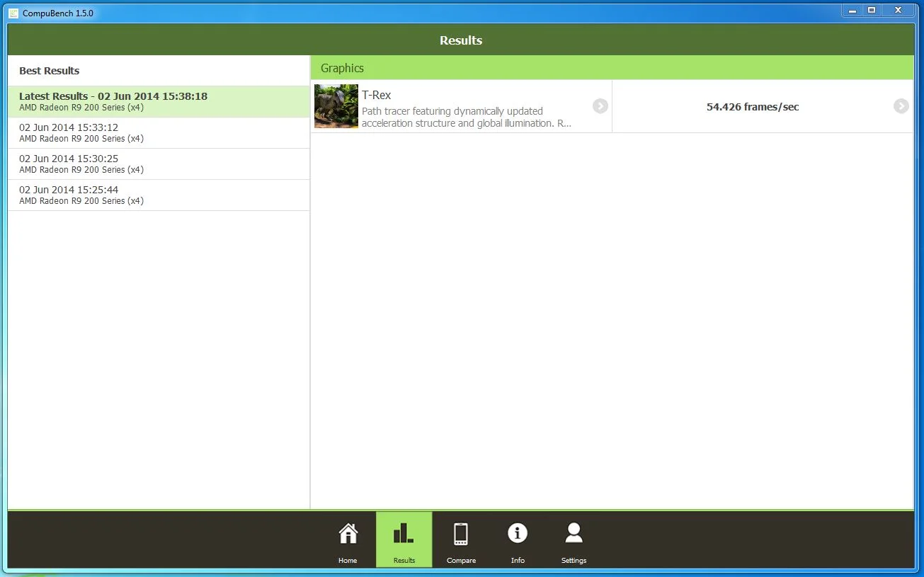Screen dimensions: 924x577
Task: Open the 02 Jun 2014 15:33:12 result
Action: pos(159,133)
